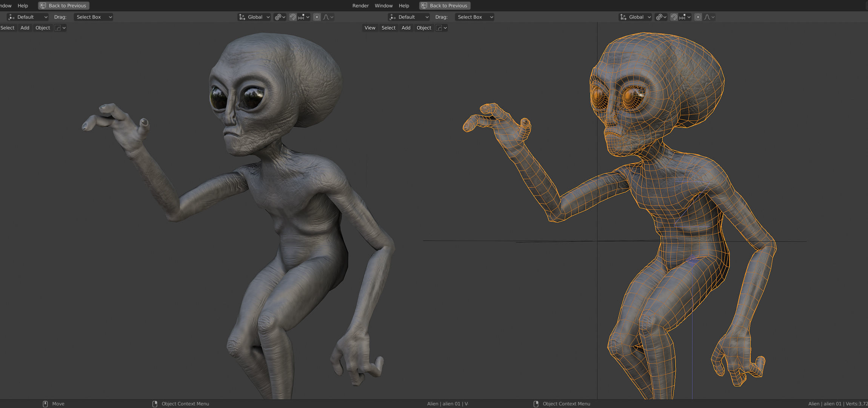
Task: Toggle snapping magnet in the non-wireframe viewport header
Action: point(292,17)
